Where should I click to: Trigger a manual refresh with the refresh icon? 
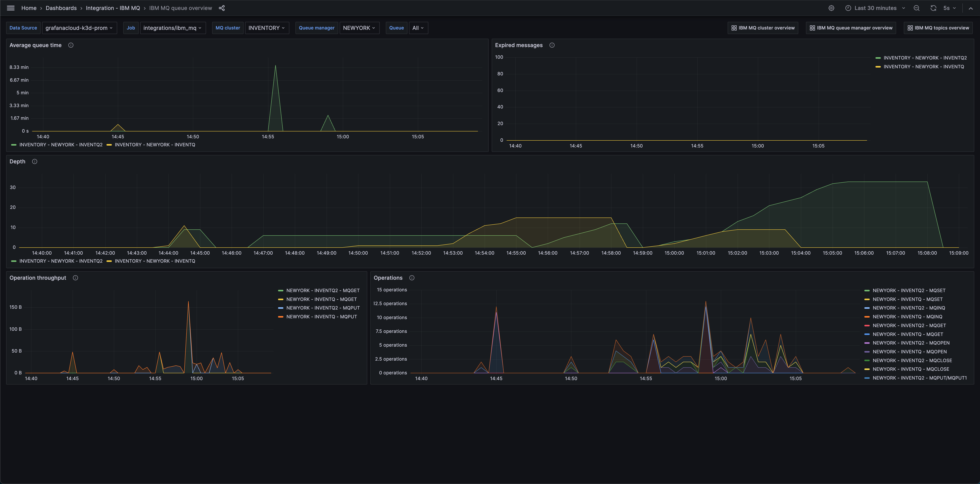(x=933, y=8)
